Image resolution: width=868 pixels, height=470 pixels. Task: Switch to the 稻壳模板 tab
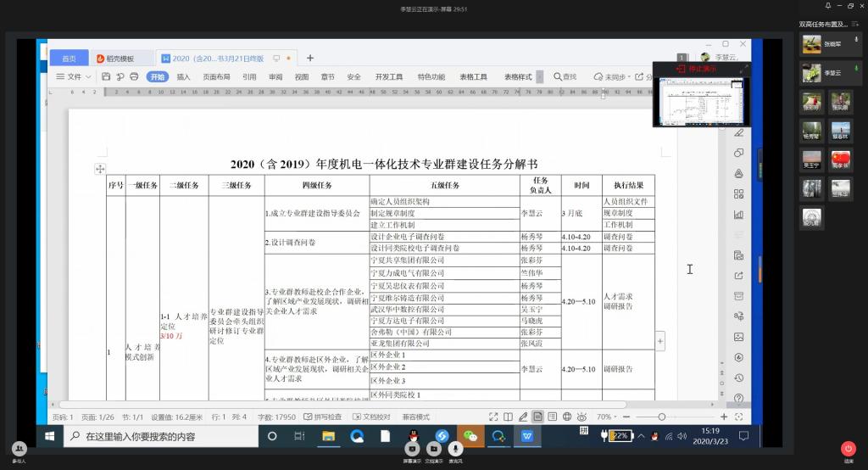[115, 59]
